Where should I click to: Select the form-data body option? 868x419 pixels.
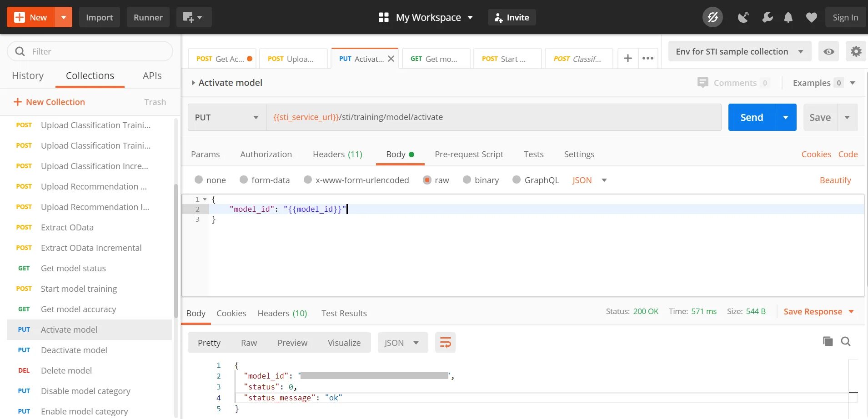[244, 180]
